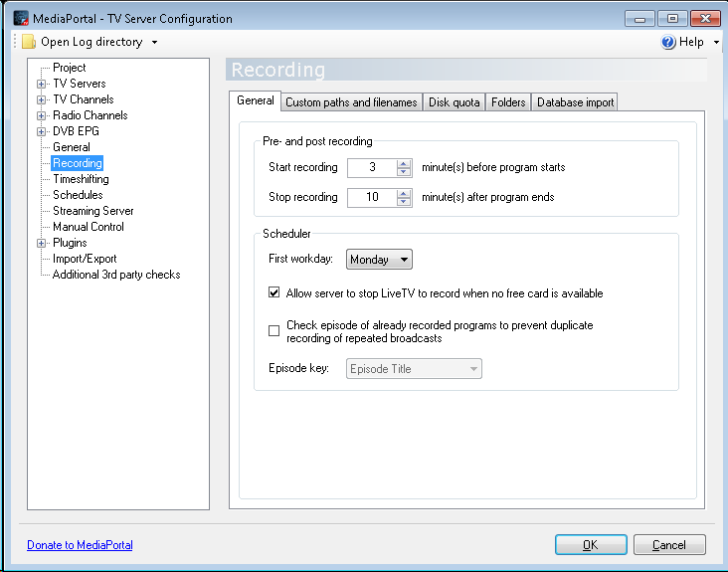
Task: Increase Stop recording minutes with up arrow
Action: [404, 193]
